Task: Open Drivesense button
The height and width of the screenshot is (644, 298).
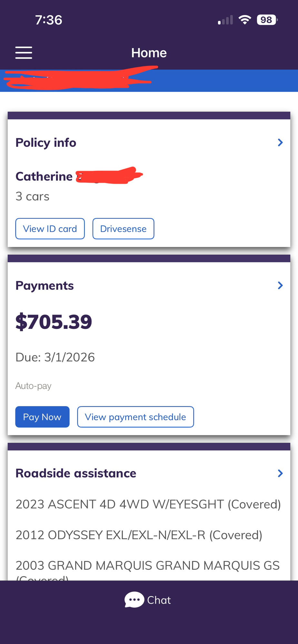Action: point(123,229)
